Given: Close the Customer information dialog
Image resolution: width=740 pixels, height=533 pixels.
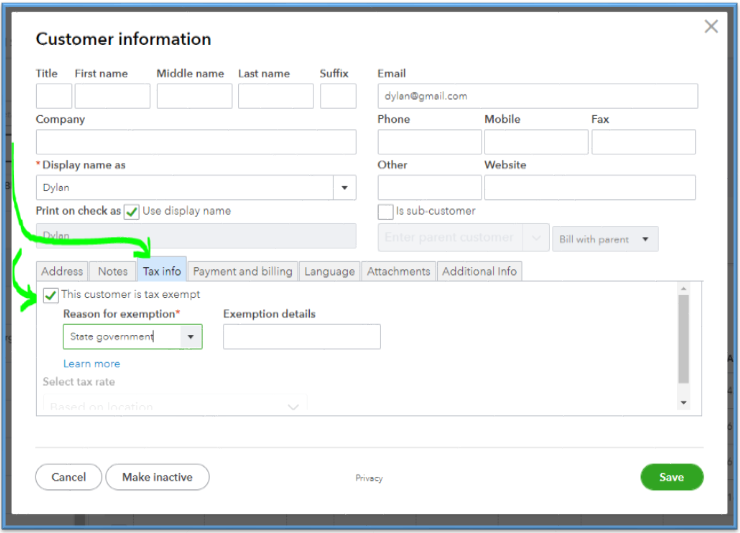Looking at the screenshot, I should 711,26.
